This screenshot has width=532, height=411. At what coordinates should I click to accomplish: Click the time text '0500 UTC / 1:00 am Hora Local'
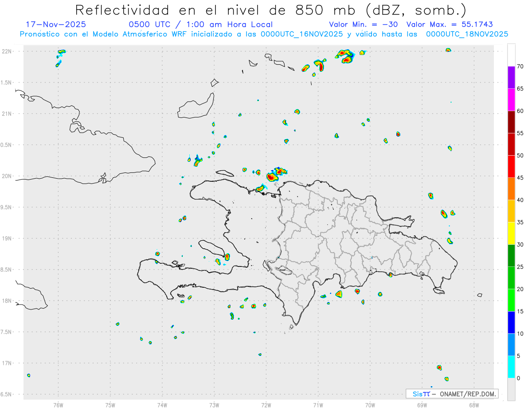coord(201,24)
